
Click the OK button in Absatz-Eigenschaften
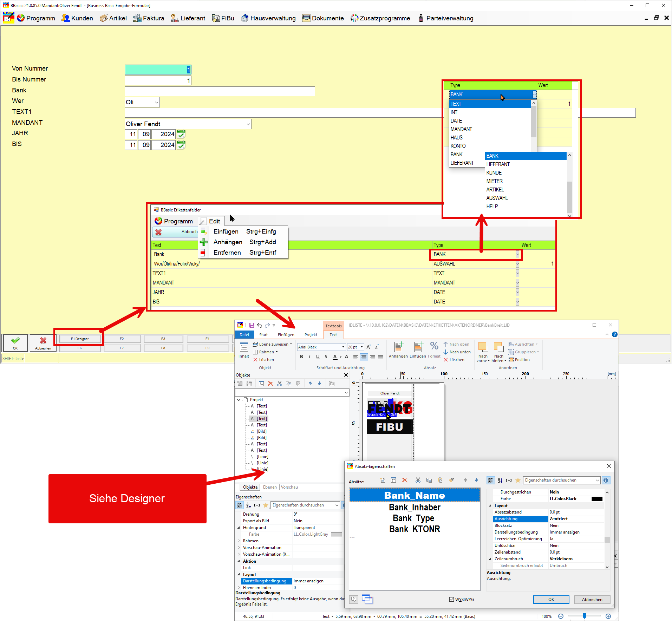[551, 600]
